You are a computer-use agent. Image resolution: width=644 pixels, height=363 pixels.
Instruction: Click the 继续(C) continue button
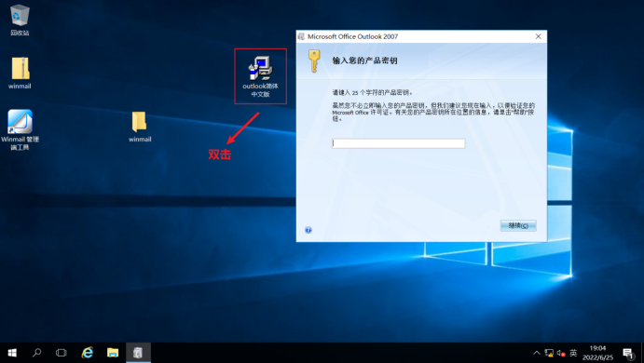(x=518, y=225)
